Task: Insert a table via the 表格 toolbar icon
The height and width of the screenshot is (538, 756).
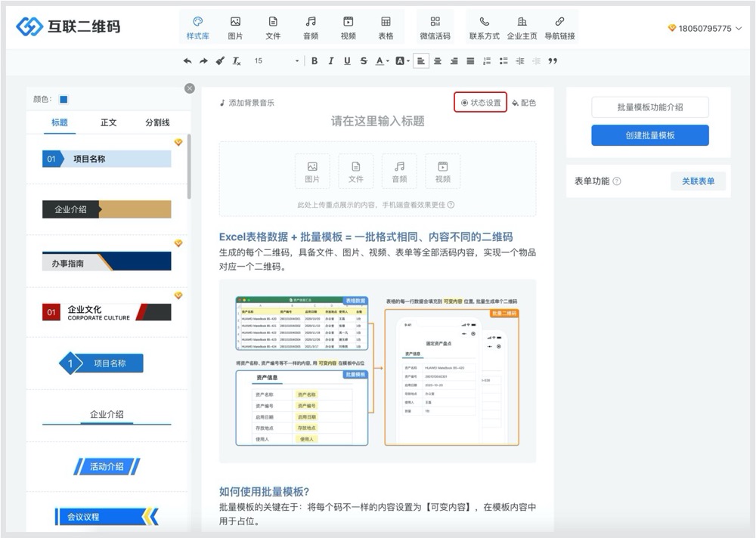Action: (x=386, y=28)
